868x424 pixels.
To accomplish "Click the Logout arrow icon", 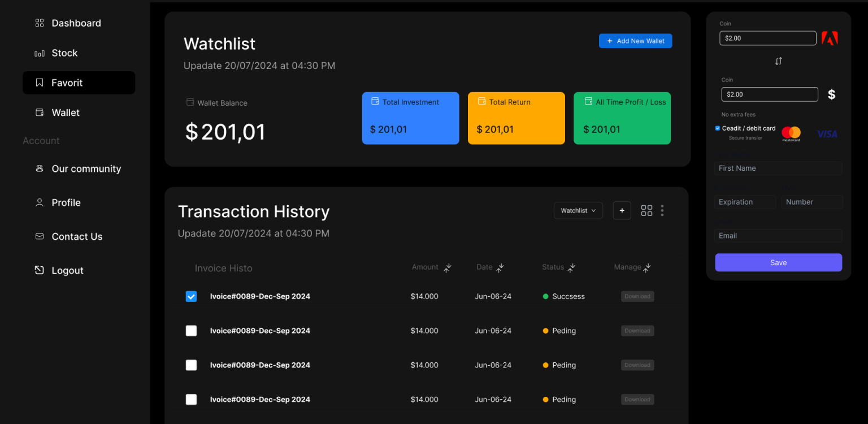I will [40, 270].
